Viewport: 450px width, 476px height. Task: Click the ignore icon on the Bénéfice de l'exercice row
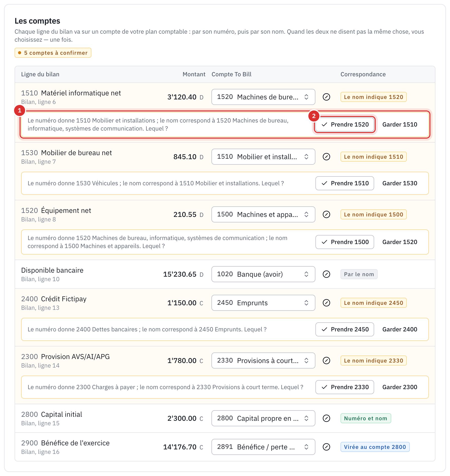[326, 447]
